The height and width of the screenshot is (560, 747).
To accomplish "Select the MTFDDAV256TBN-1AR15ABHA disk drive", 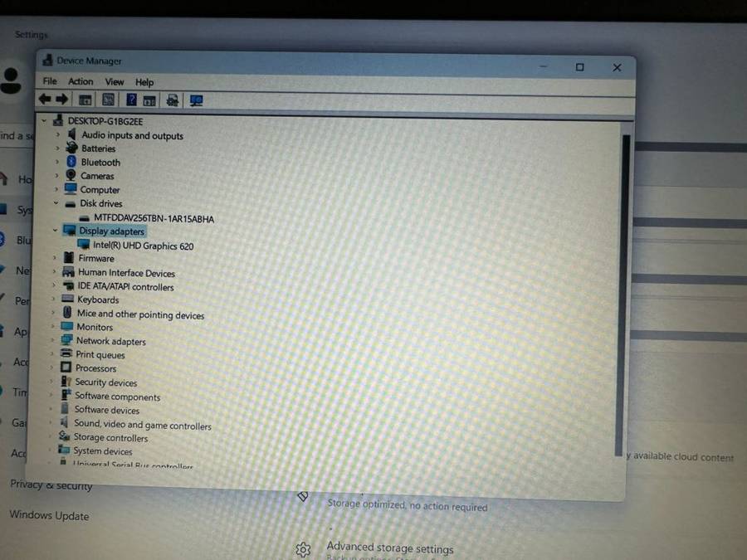I will click(x=151, y=219).
